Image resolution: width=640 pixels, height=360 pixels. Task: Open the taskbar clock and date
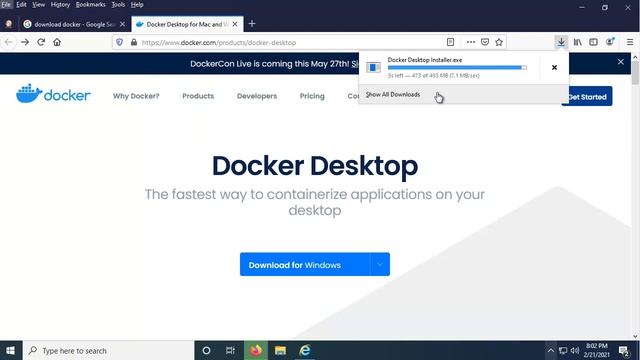tap(596, 350)
